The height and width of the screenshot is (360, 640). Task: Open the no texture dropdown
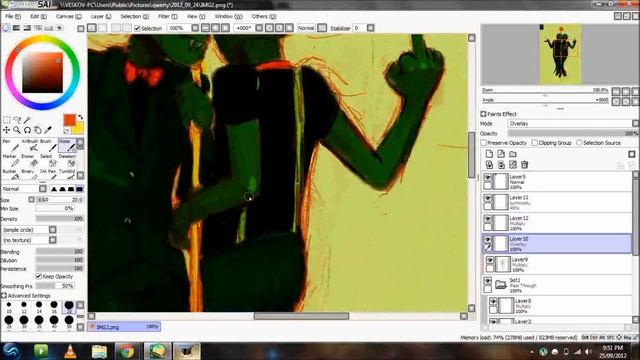pyautogui.click(x=29, y=240)
